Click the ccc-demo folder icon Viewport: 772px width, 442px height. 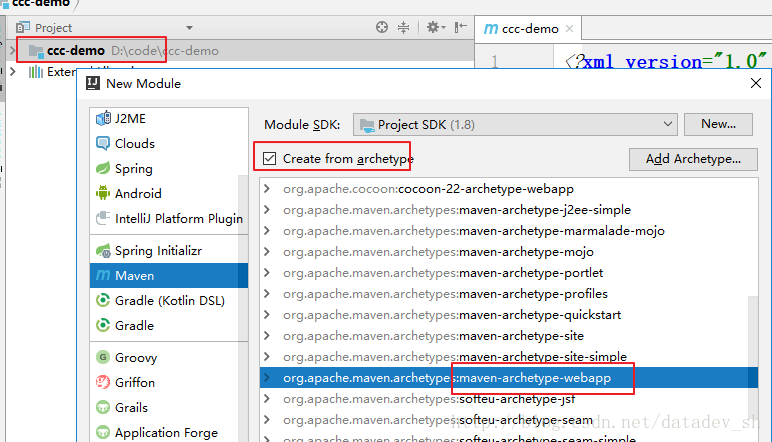(x=36, y=51)
